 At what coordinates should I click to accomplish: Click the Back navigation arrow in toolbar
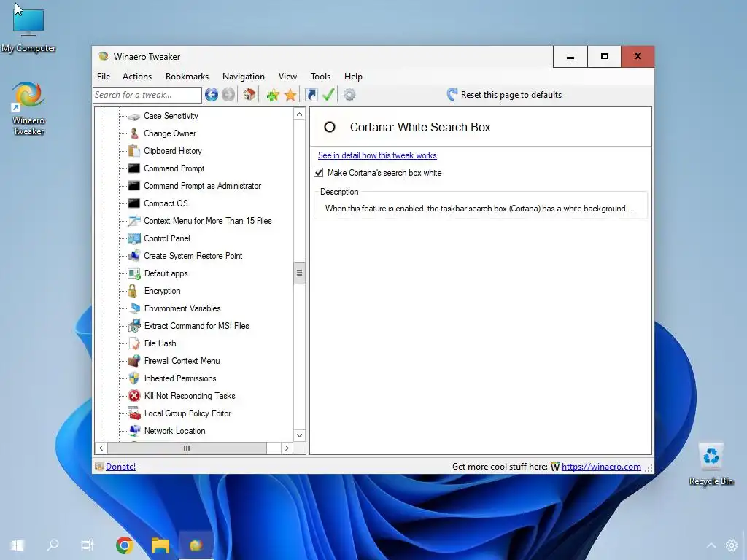(x=212, y=95)
